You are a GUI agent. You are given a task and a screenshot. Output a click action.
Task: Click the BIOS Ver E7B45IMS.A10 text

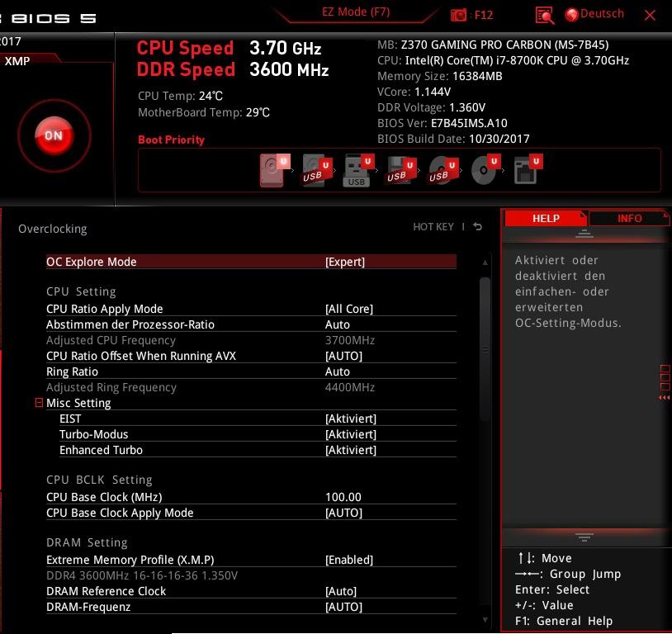[x=442, y=124]
